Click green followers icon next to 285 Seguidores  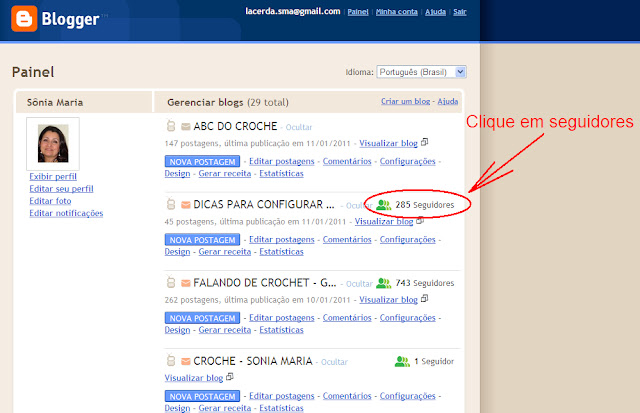(384, 205)
